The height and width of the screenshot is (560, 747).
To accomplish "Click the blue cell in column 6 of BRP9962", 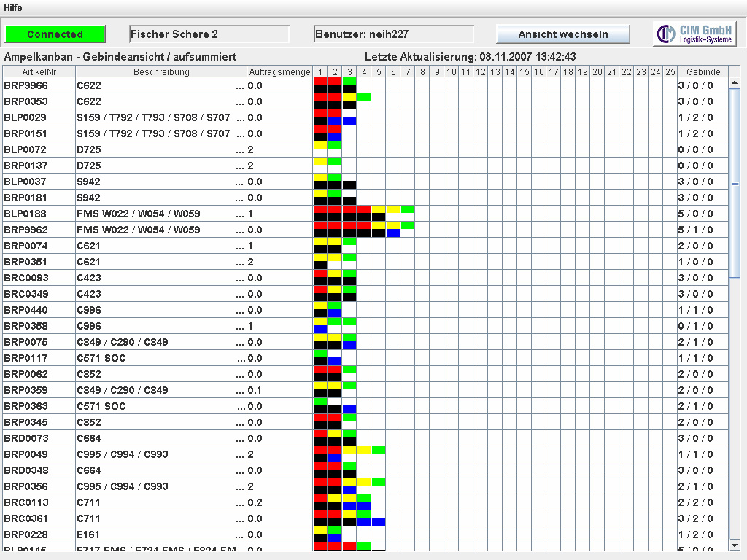I will click(x=392, y=233).
